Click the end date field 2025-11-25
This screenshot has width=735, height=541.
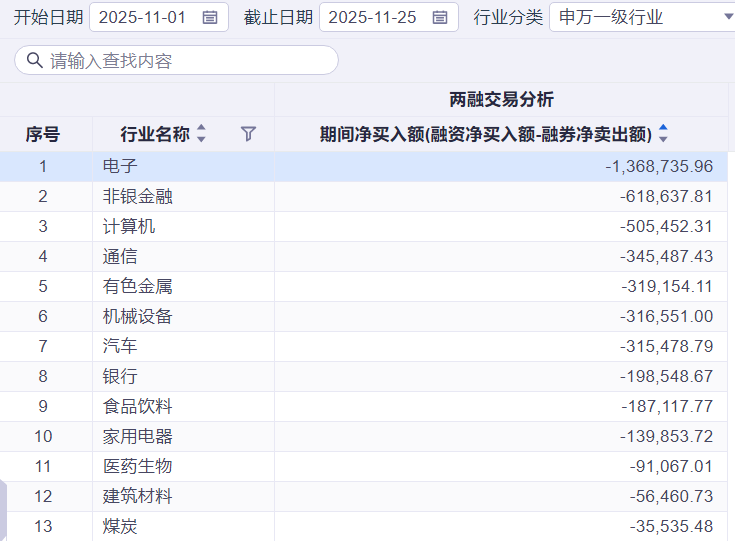[389, 17]
